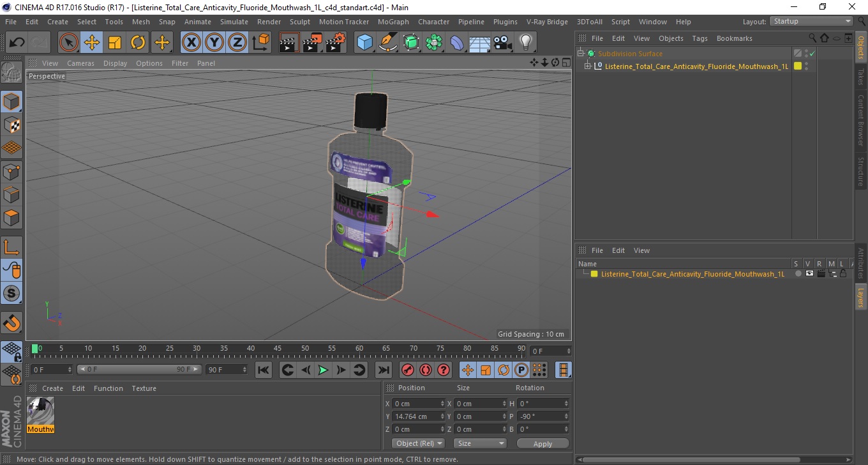Toggle Y axis lock
Screen dimensions: 868x465
coord(214,43)
